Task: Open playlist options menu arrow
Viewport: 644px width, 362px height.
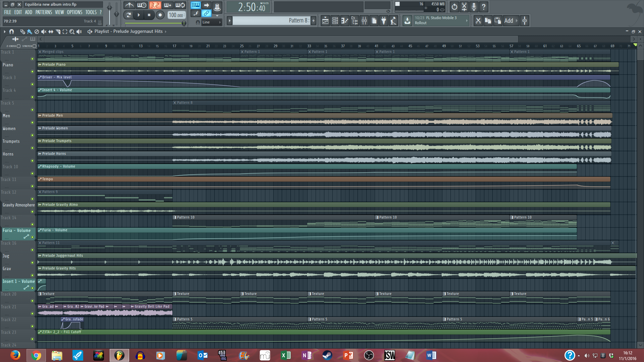Action: 4,32
